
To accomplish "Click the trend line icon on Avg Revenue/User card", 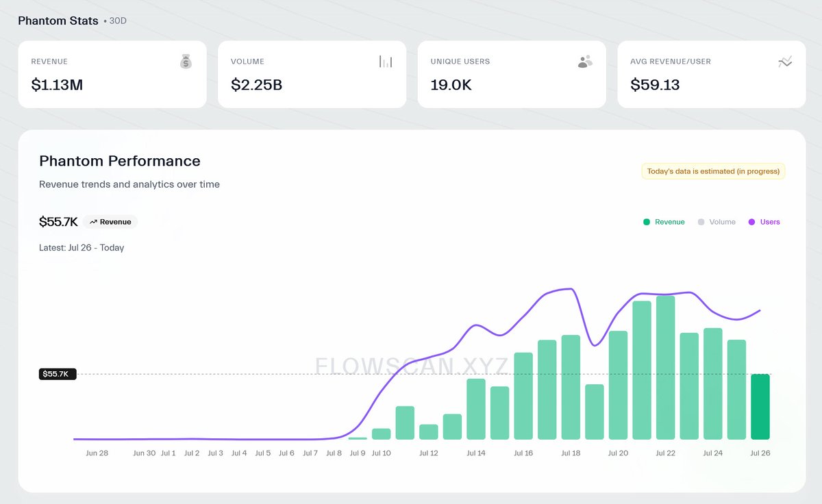I will pos(785,62).
